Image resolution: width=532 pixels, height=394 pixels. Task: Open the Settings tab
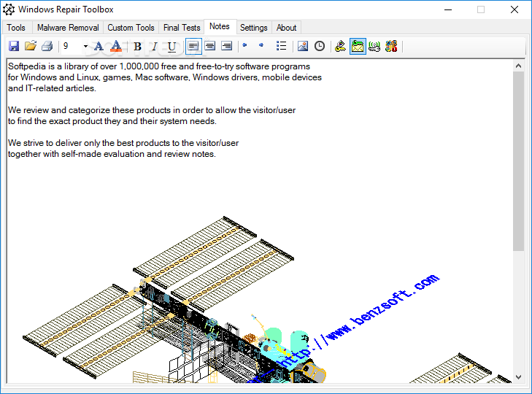[254, 28]
